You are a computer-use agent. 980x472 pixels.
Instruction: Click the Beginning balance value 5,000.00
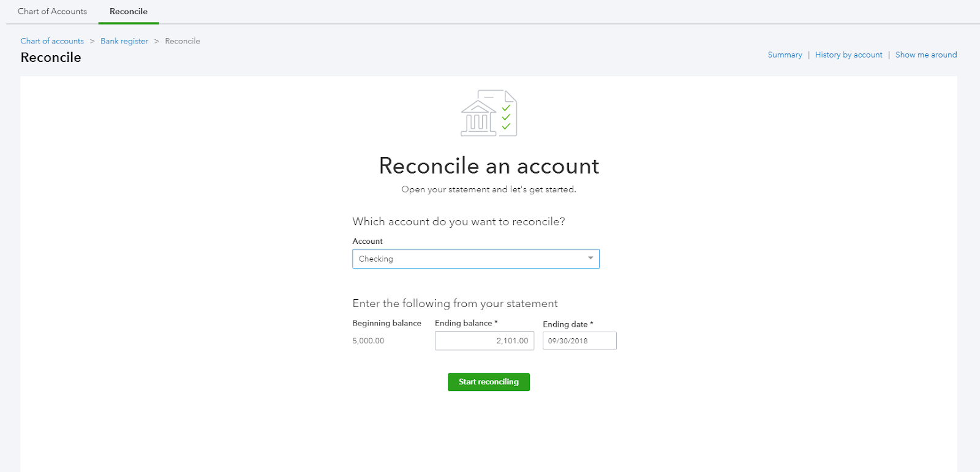coord(368,341)
